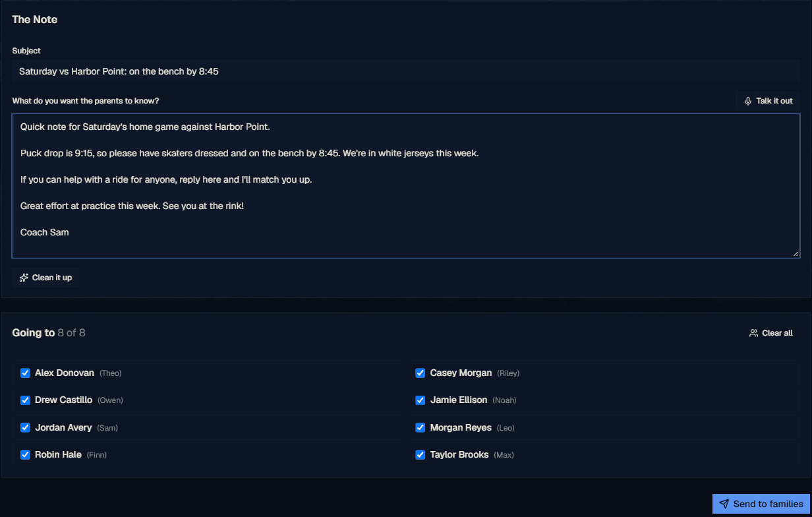Toggle the Taylor Brooks checkbox
Screen dimensions: 812x517
[x=420, y=455]
